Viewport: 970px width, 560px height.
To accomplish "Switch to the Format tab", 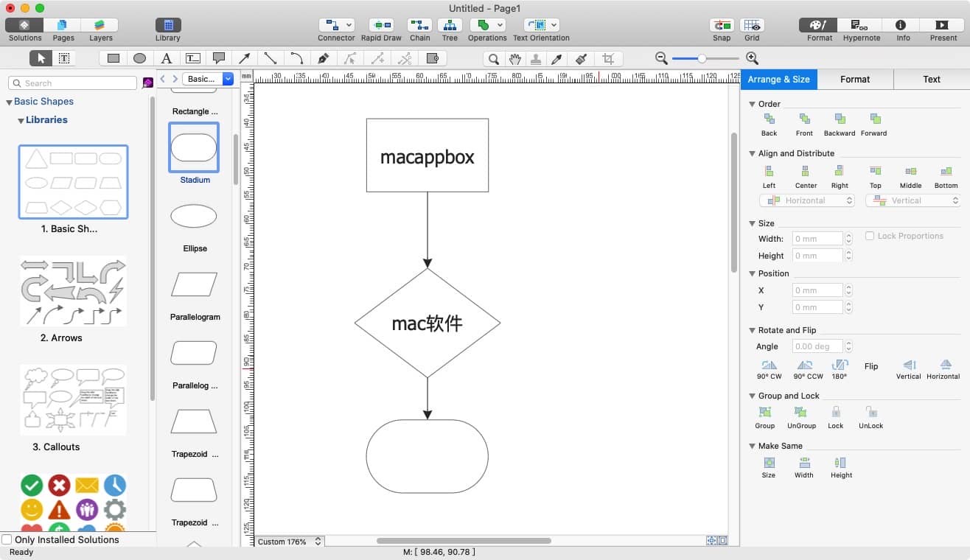I will pyautogui.click(x=855, y=80).
